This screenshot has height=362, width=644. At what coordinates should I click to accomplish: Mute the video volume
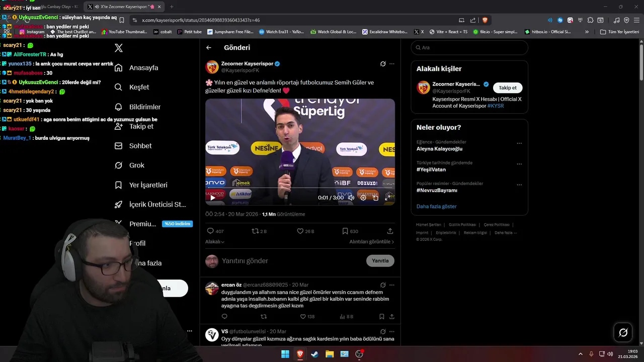(351, 198)
